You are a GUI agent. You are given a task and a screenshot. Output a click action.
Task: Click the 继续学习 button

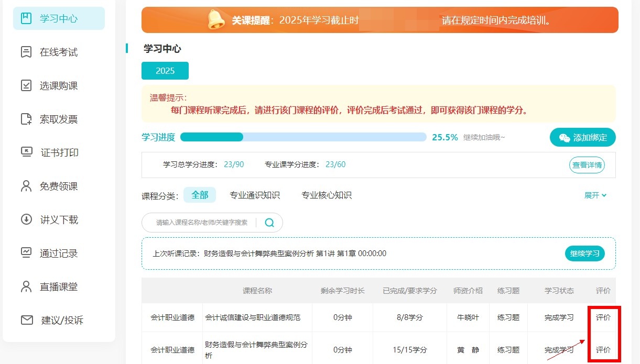click(584, 253)
